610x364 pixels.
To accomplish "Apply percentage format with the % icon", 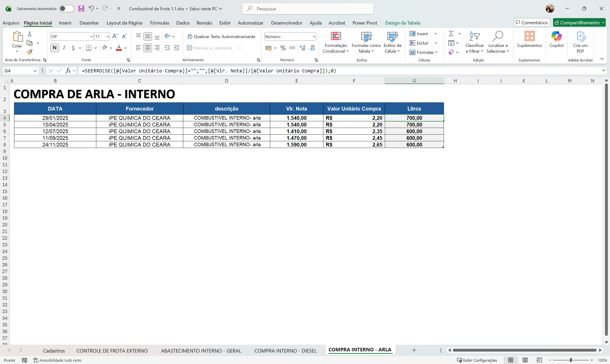I will point(283,48).
